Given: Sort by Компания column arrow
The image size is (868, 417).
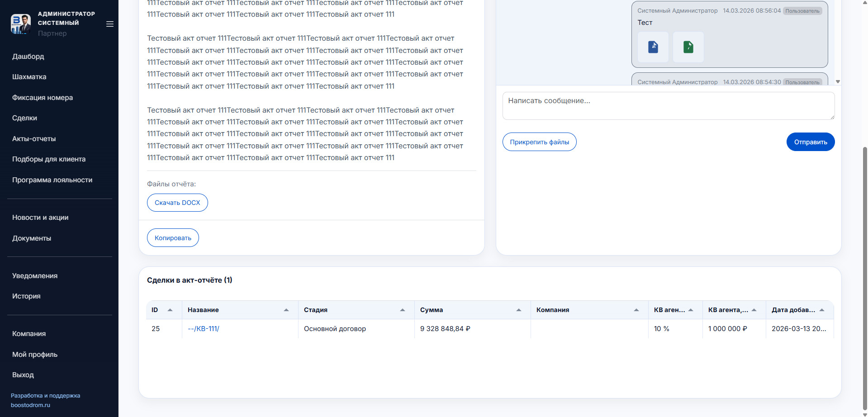Looking at the screenshot, I should (x=636, y=310).
